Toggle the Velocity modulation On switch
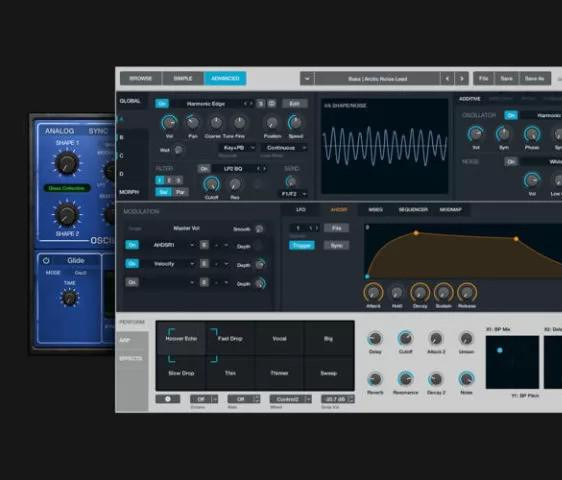This screenshot has width=562, height=480. pyautogui.click(x=132, y=263)
